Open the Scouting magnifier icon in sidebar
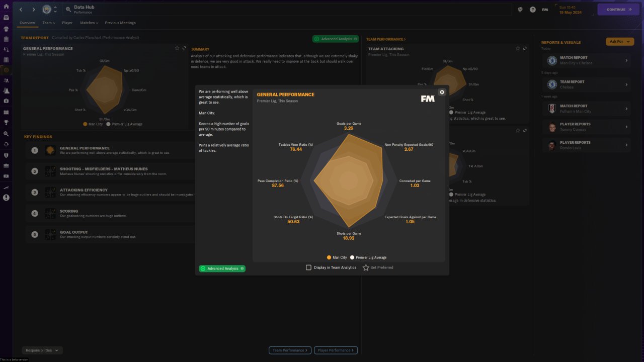 [x=6, y=134]
